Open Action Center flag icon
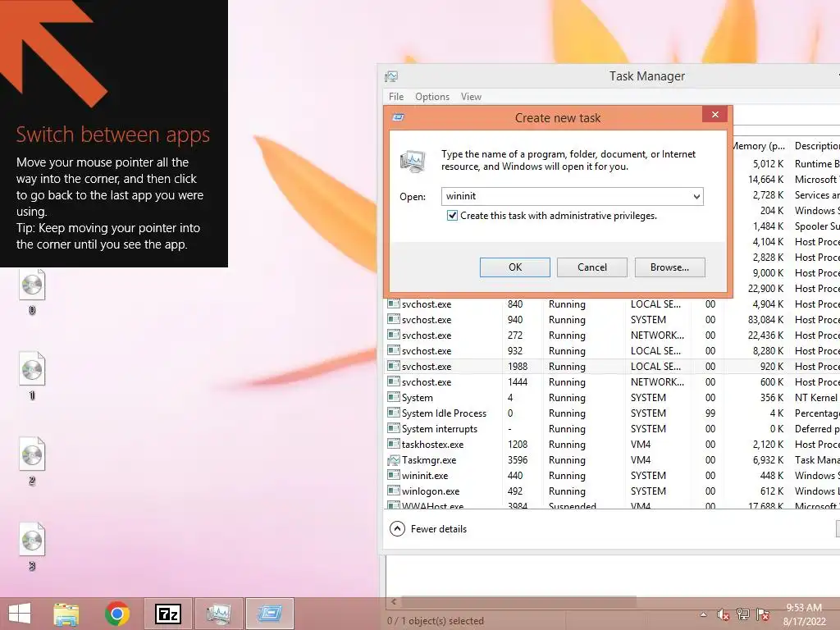The width and height of the screenshot is (840, 630). click(x=763, y=615)
